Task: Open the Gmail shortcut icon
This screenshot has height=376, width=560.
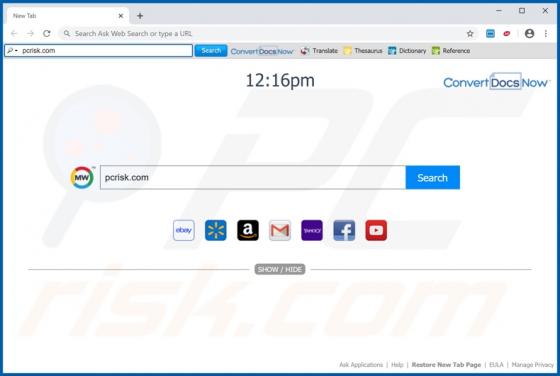Action: [280, 230]
